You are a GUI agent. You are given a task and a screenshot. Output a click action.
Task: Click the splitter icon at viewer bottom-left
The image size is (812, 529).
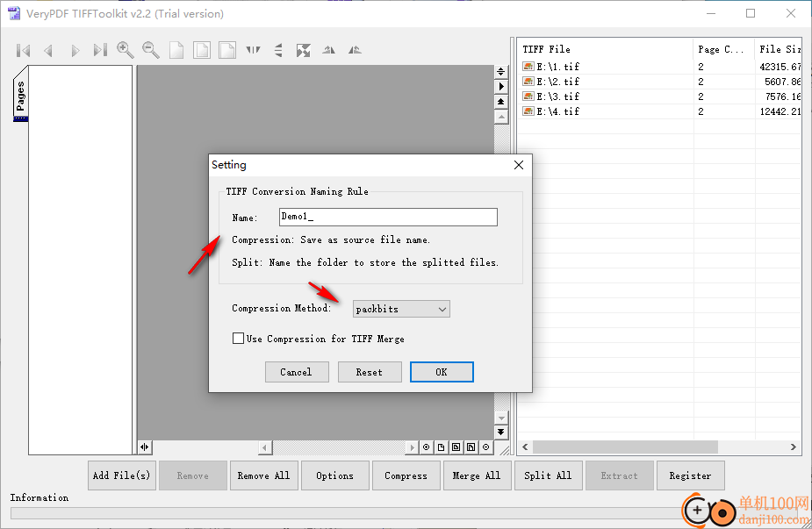tap(145, 447)
